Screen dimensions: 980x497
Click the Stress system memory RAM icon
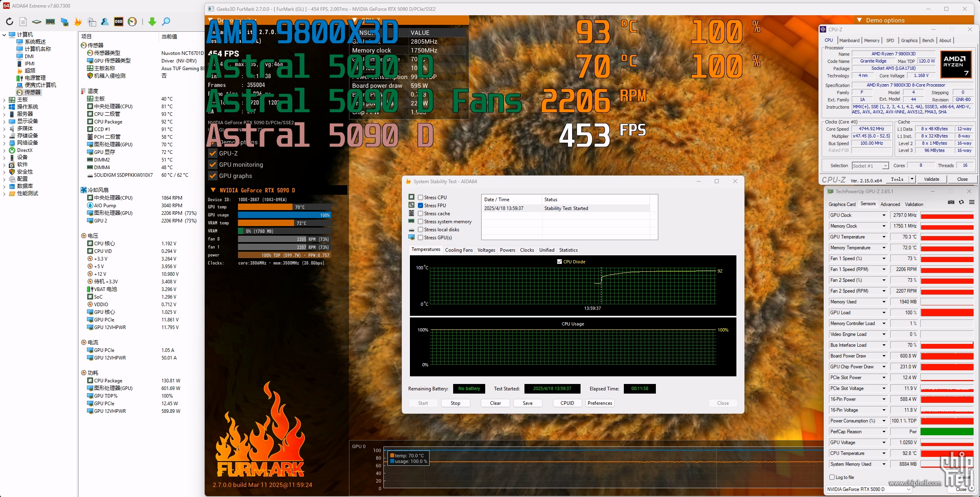pyautogui.click(x=411, y=221)
